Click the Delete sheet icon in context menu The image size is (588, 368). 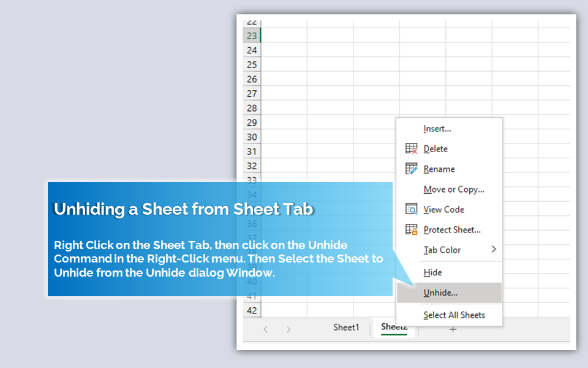pos(411,149)
